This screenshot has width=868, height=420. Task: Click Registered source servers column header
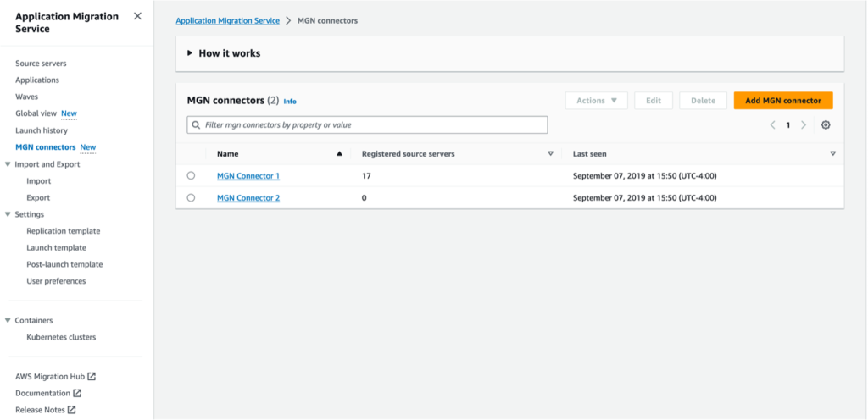click(x=408, y=154)
